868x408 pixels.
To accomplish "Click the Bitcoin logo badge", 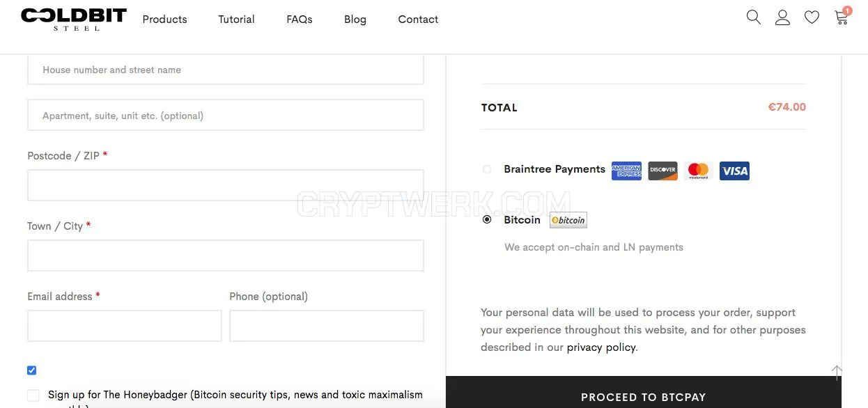I will [568, 220].
